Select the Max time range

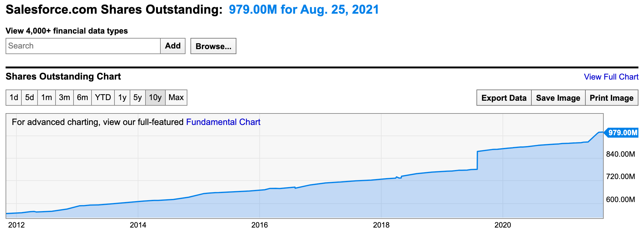[x=176, y=98]
